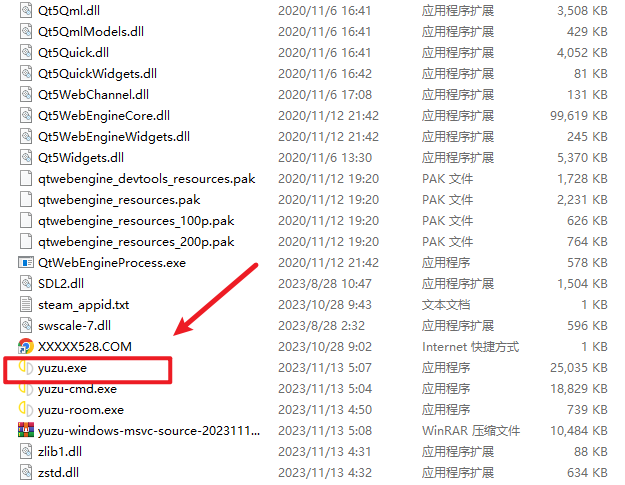This screenshot has height=485, width=625.
Task: Select the qtwebengine_resources.pak file icon
Action: pyautogui.click(x=26, y=200)
